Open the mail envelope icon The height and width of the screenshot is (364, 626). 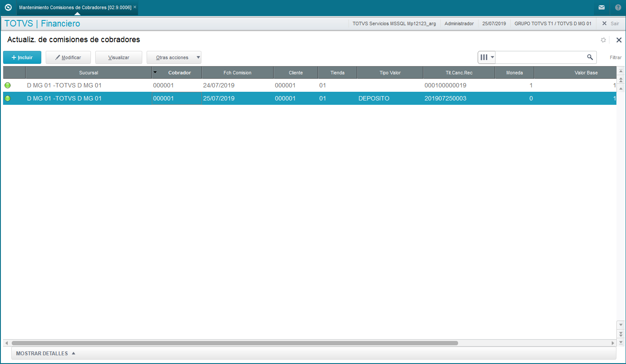click(x=602, y=7)
